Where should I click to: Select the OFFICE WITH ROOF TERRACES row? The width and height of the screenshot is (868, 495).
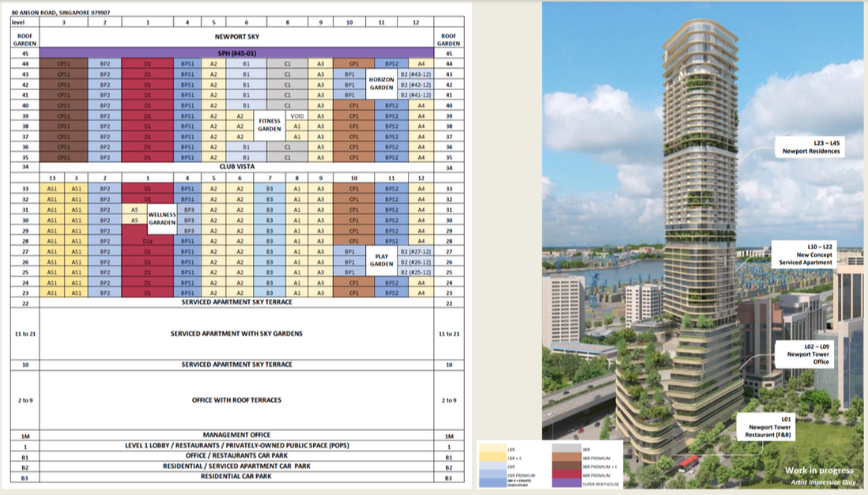click(236, 400)
